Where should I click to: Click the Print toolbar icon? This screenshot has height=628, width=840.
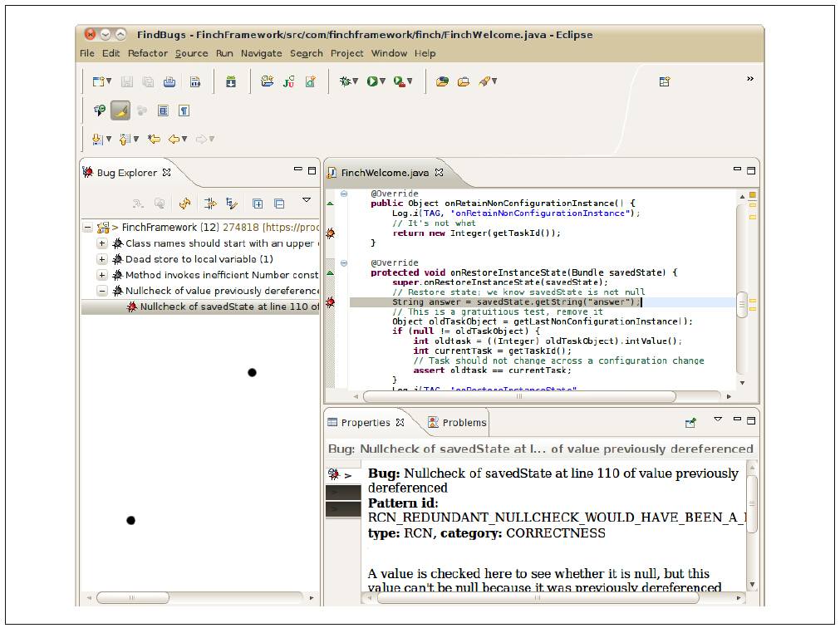click(169, 81)
